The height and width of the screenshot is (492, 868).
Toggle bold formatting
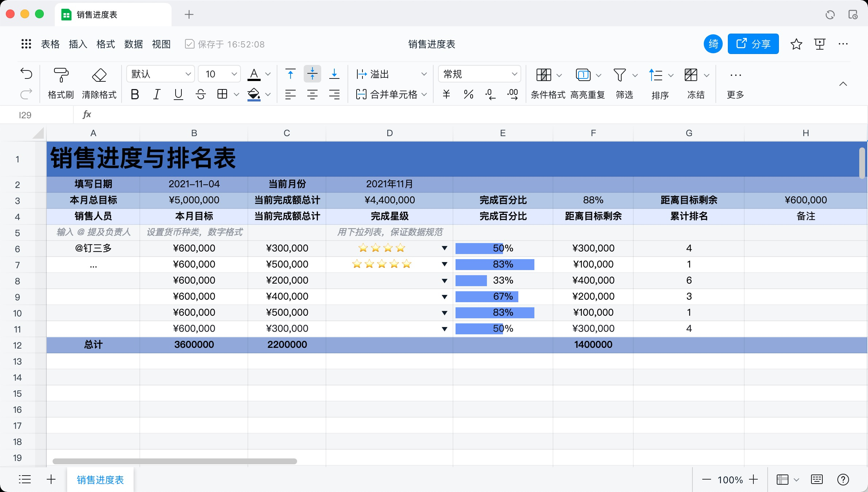135,94
